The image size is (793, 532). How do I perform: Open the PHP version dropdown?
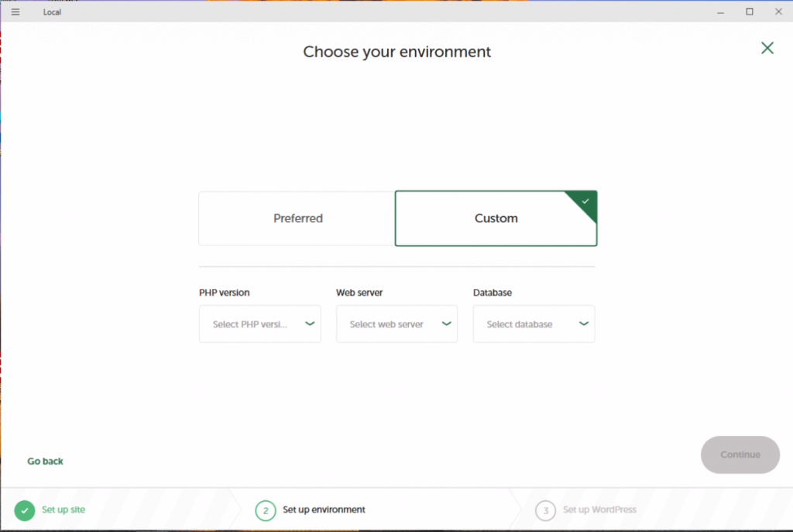pos(260,324)
